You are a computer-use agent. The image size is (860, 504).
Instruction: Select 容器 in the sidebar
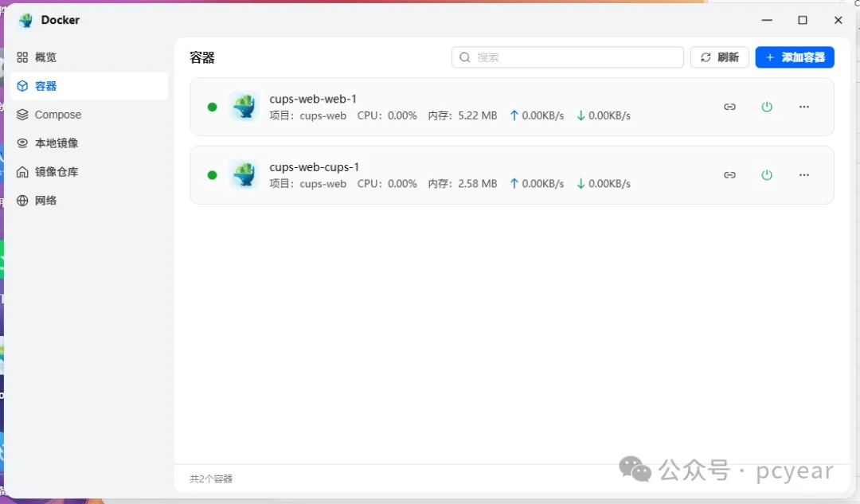pos(89,86)
